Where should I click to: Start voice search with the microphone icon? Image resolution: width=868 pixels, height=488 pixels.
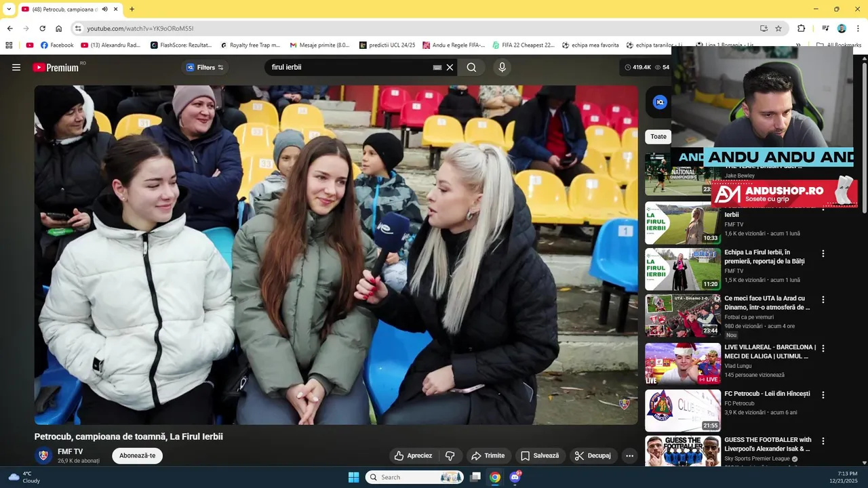pyautogui.click(x=502, y=67)
